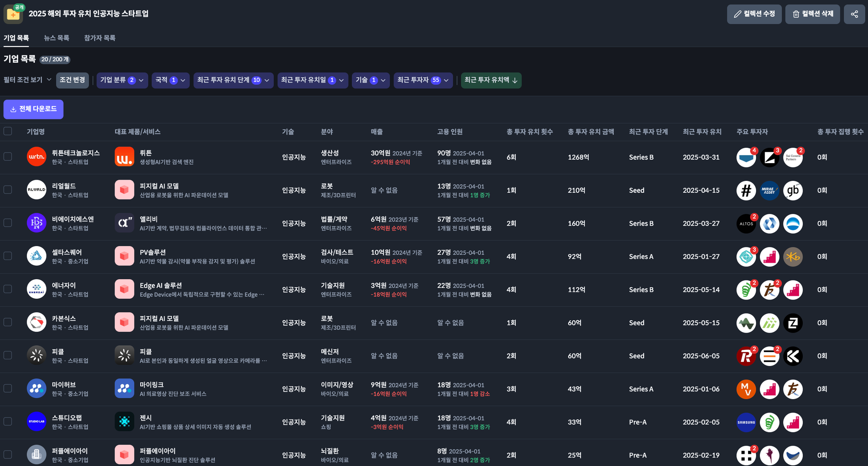The width and height of the screenshot is (868, 466).
Task: Open the 최근 투자자 filter dropdown
Action: [423, 80]
